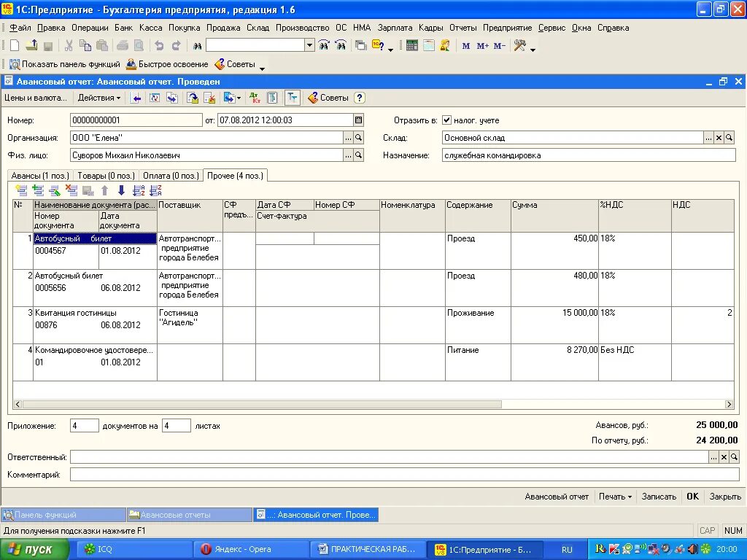The height and width of the screenshot is (560, 747).
Task: Click the Undo arrow icon
Action: [x=159, y=46]
